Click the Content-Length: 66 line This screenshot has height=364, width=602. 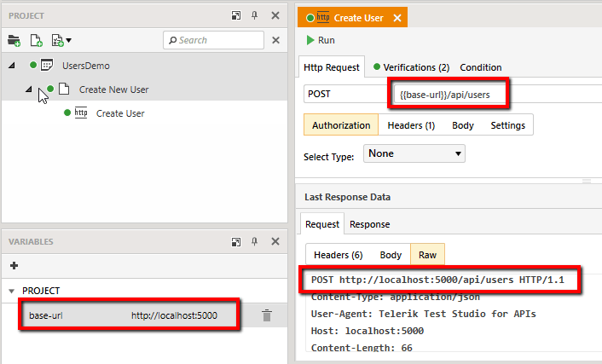coord(362,348)
